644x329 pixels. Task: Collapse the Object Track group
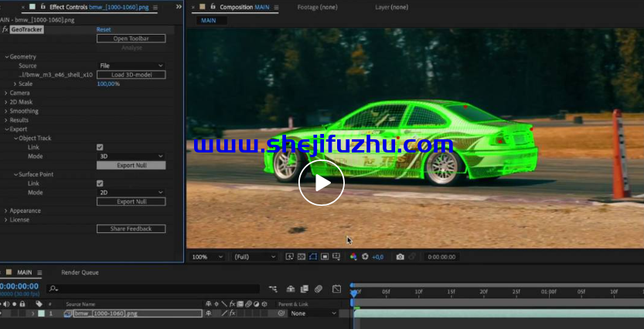(x=15, y=138)
